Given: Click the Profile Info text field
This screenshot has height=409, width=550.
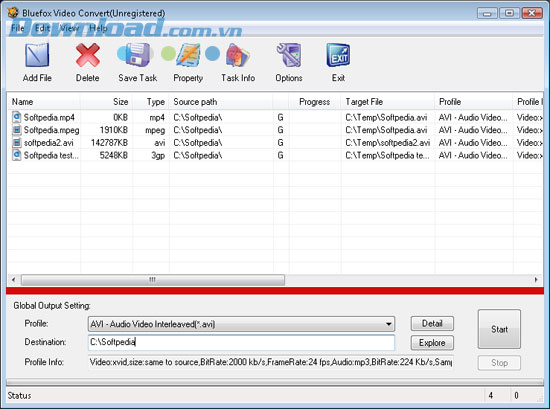Looking at the screenshot, I should [271, 362].
